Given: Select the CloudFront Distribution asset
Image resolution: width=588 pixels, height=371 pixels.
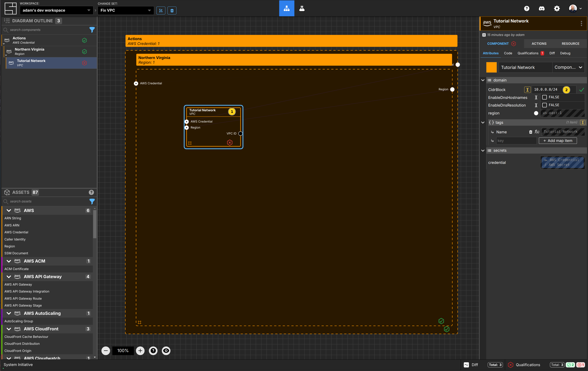Looking at the screenshot, I should pos(22,344).
